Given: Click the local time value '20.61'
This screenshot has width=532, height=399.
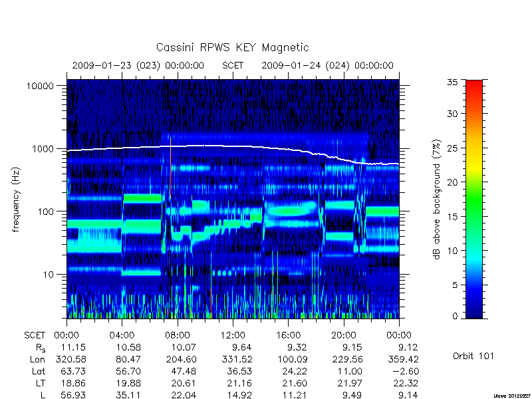Looking at the screenshot, I should click(184, 384).
